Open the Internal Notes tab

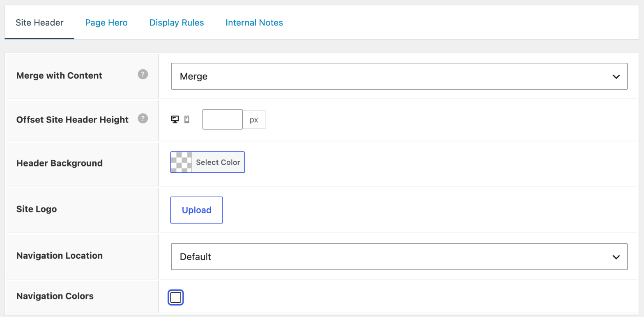tap(254, 23)
